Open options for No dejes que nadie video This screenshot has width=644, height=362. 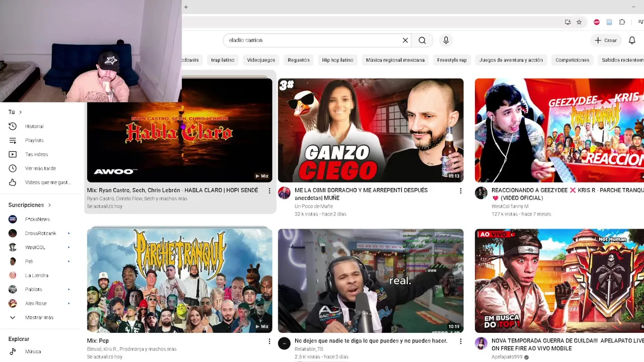[460, 341]
